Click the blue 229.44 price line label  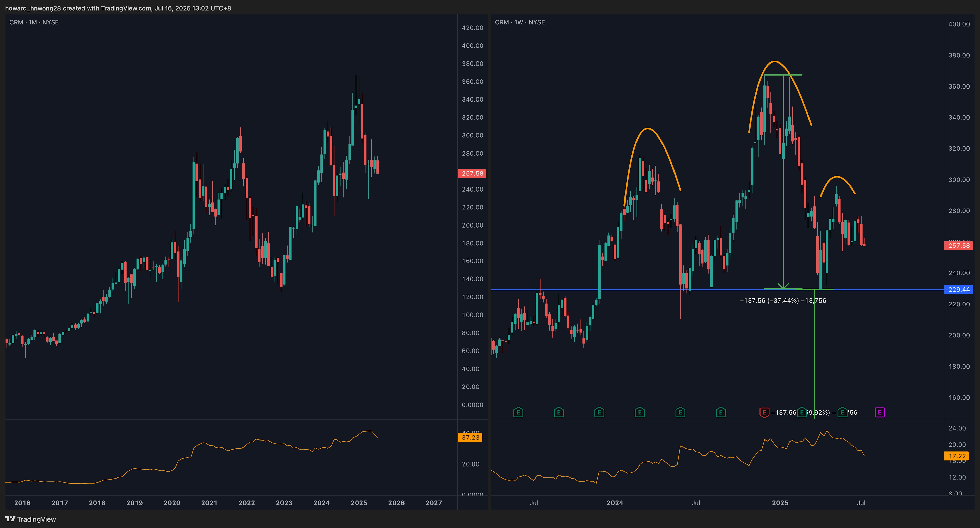[959, 290]
